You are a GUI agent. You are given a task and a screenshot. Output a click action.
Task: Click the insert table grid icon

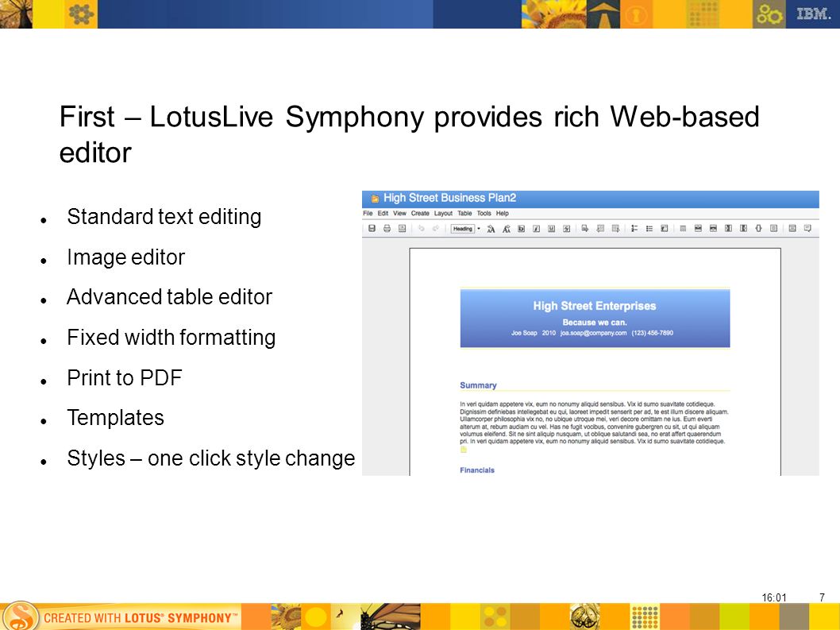683,229
